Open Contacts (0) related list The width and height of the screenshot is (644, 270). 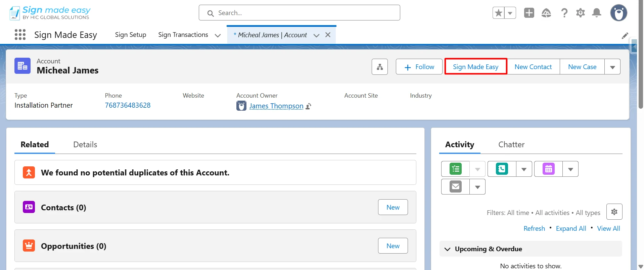[x=63, y=208]
